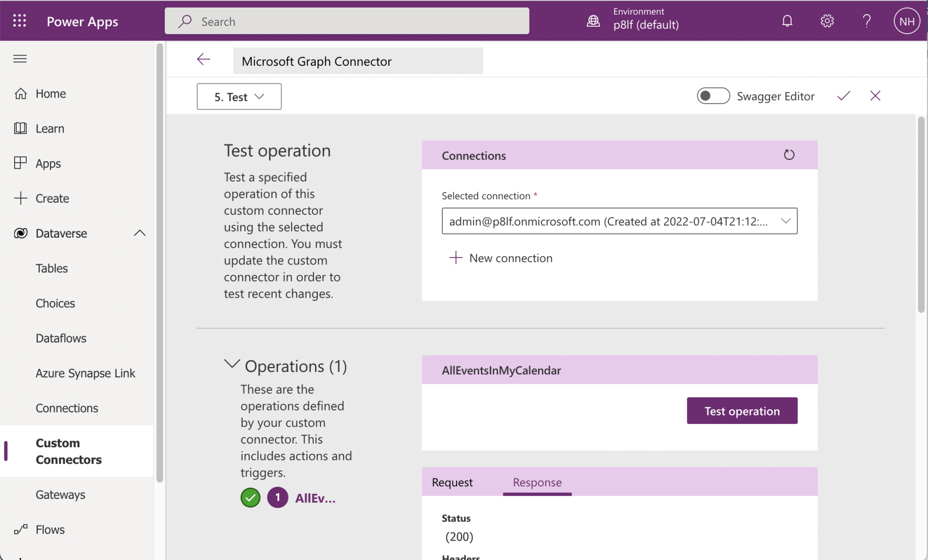The height and width of the screenshot is (560, 928).
Task: Collapse the Operations (1) section
Action: point(232,364)
